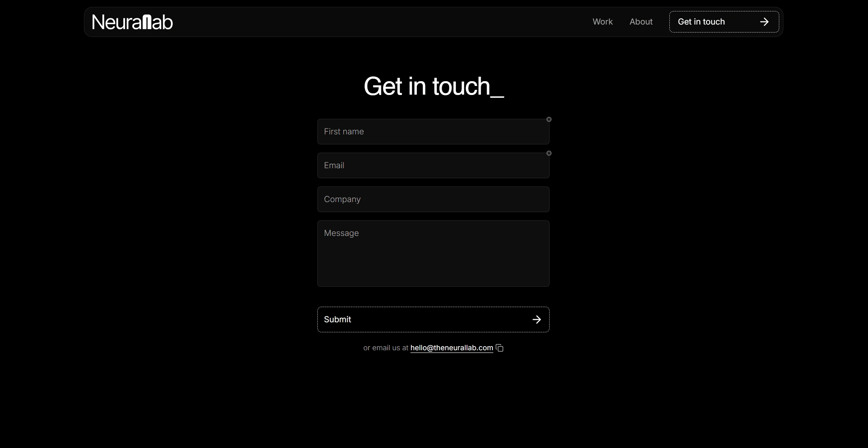Click the Get in touch header button
Viewport: 868px width, 448px height.
pos(724,22)
